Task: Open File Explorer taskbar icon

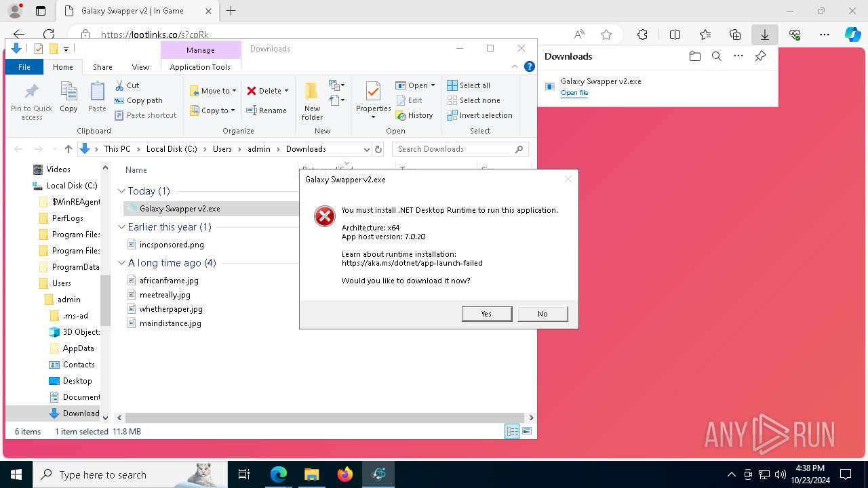Action: click(x=311, y=474)
